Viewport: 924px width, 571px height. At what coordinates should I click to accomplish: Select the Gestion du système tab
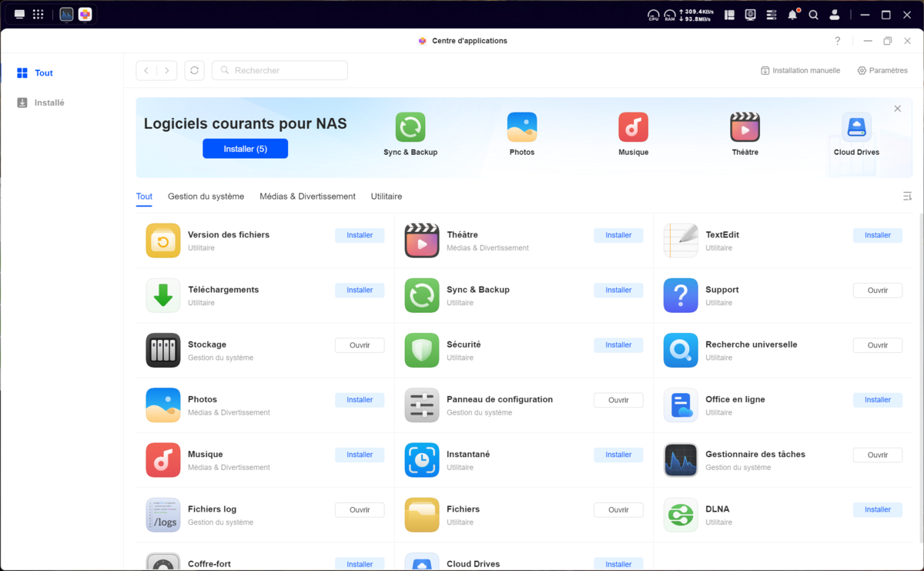(x=206, y=196)
